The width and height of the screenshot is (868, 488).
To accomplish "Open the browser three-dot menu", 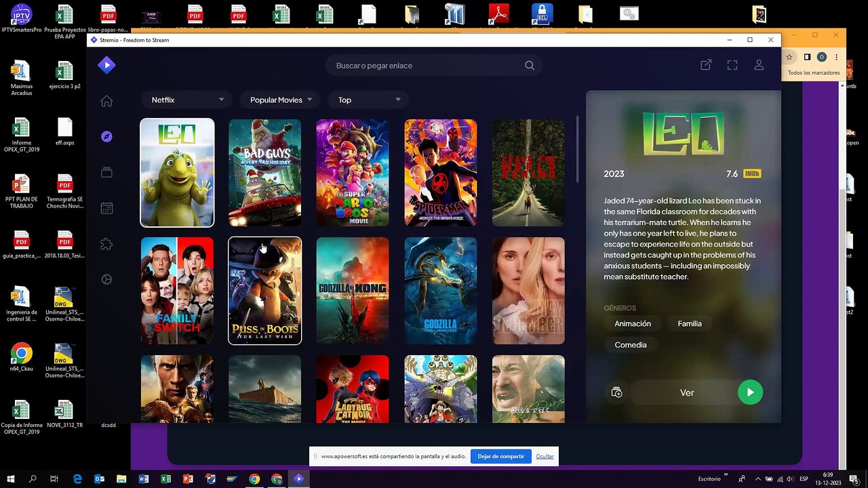I will coord(837,57).
